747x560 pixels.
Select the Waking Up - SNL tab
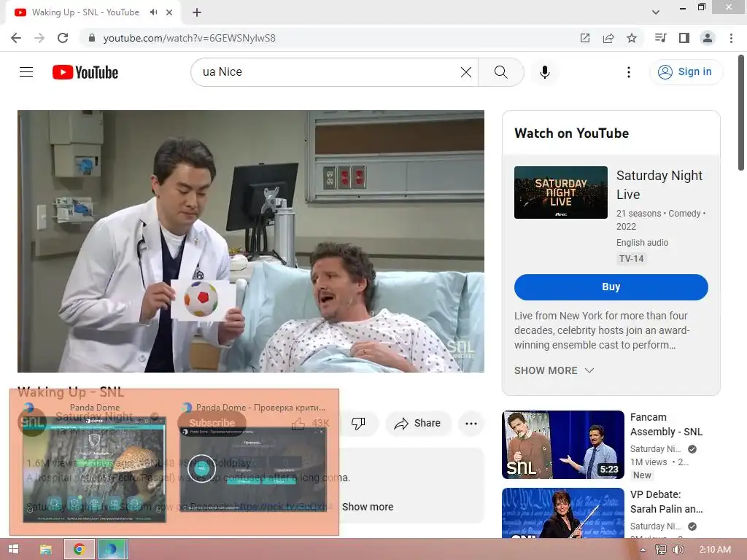[86, 12]
